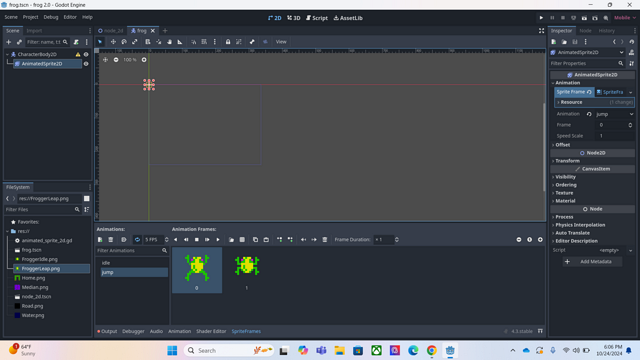Toggle visibility of CharacterBody2D node
This screenshot has width=640, height=360.
[86, 54]
